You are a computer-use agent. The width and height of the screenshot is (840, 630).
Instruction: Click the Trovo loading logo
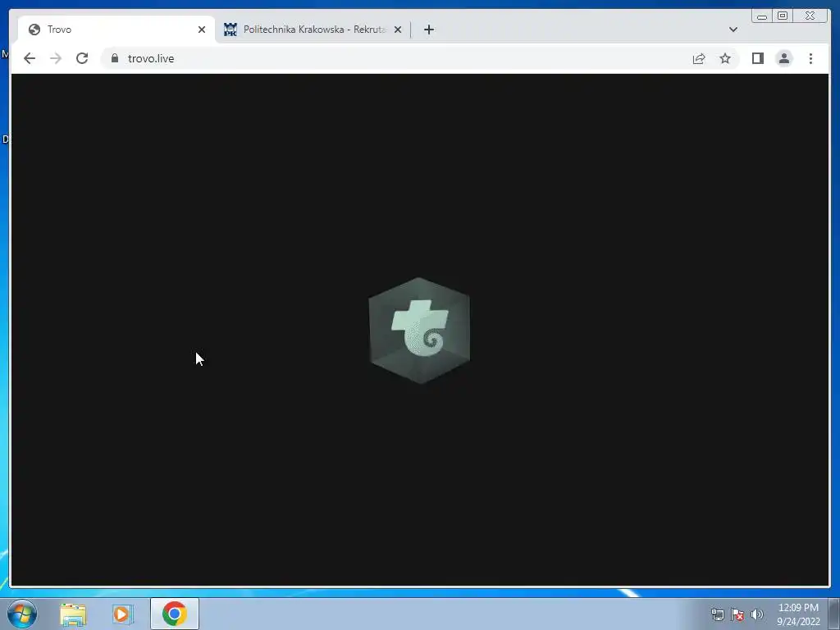[419, 330]
